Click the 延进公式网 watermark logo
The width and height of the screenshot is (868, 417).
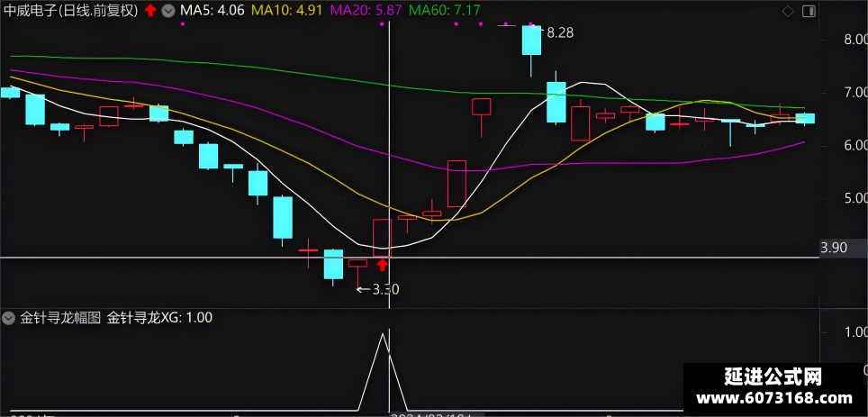pos(773,377)
